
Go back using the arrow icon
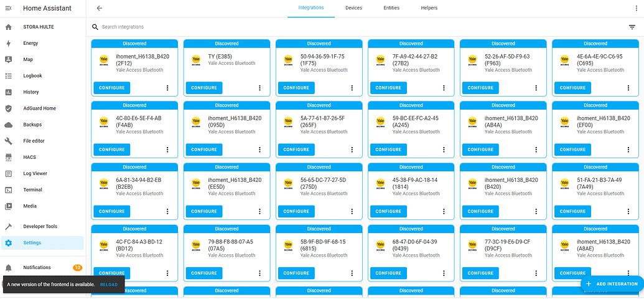(x=99, y=8)
